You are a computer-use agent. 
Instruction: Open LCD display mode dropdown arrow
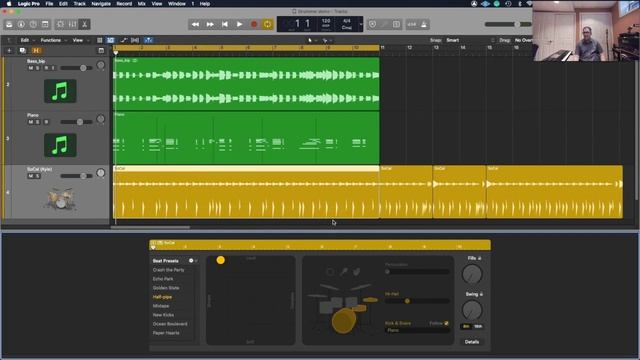click(361, 24)
